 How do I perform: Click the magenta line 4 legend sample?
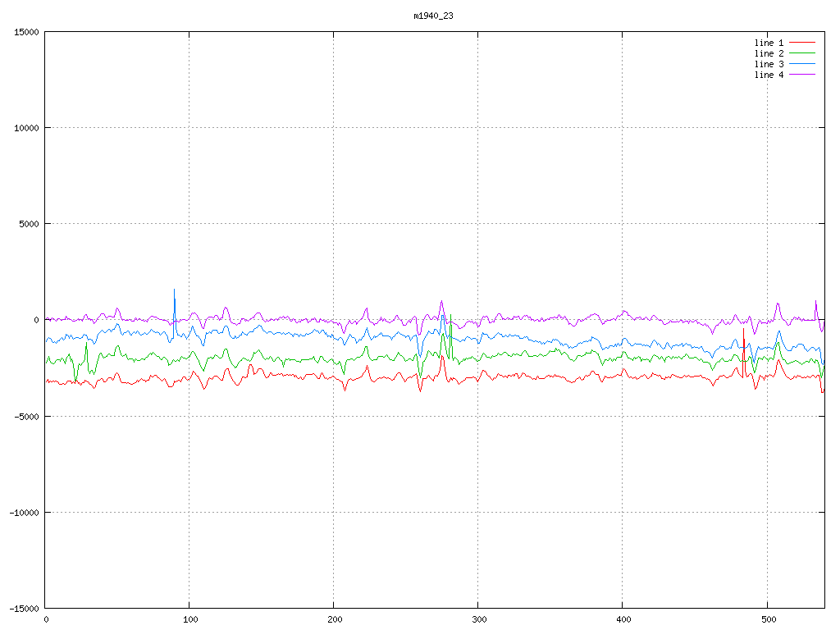coord(803,75)
